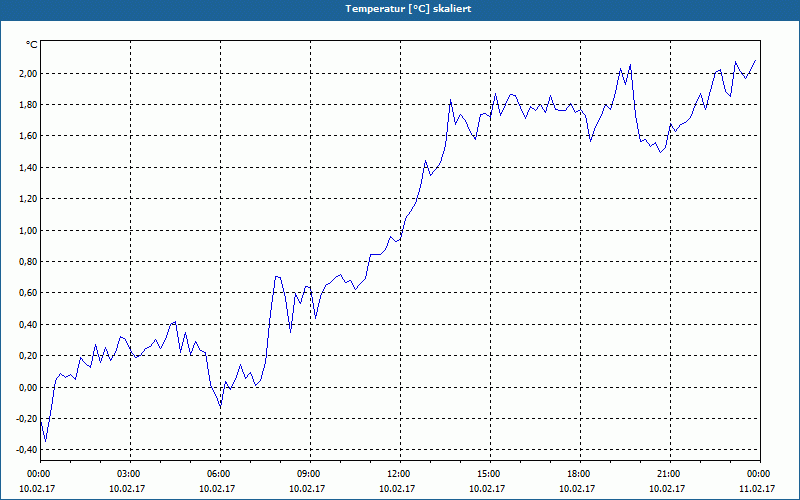Select the 0,60 y-axis value
The width and height of the screenshot is (800, 500).
[x=28, y=293]
